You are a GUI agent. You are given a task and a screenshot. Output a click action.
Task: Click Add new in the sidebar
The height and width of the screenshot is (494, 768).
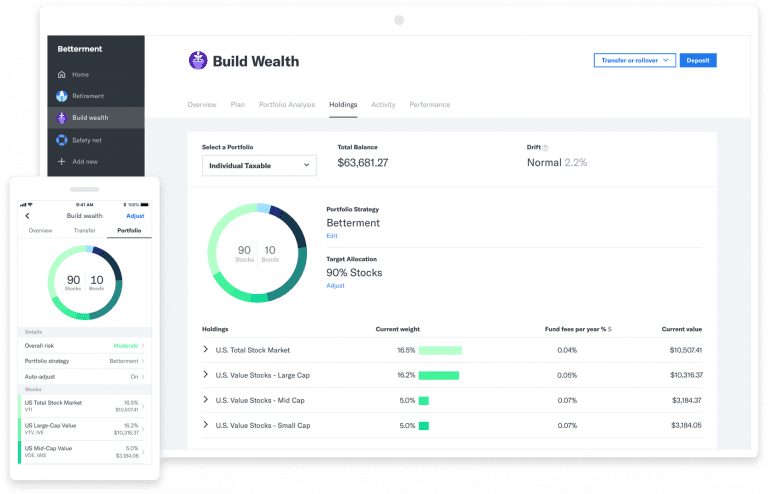(85, 161)
